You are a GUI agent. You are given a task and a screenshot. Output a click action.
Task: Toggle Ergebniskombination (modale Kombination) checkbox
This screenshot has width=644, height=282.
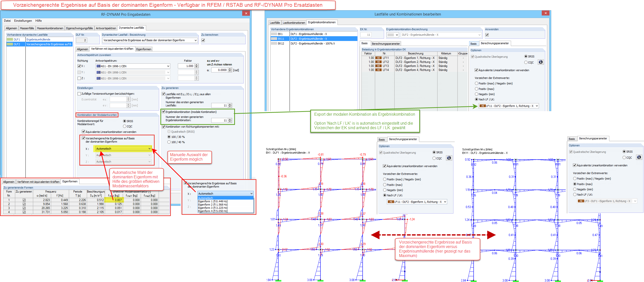pos(164,112)
